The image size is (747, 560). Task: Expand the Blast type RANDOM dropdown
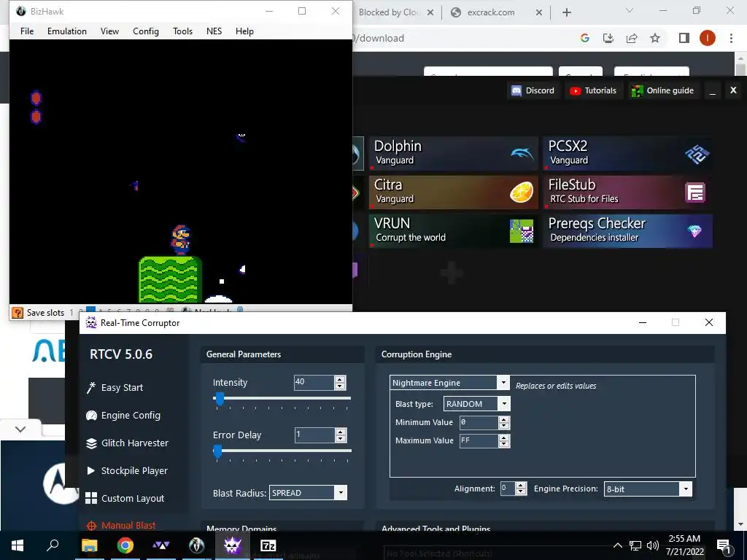pyautogui.click(x=505, y=404)
